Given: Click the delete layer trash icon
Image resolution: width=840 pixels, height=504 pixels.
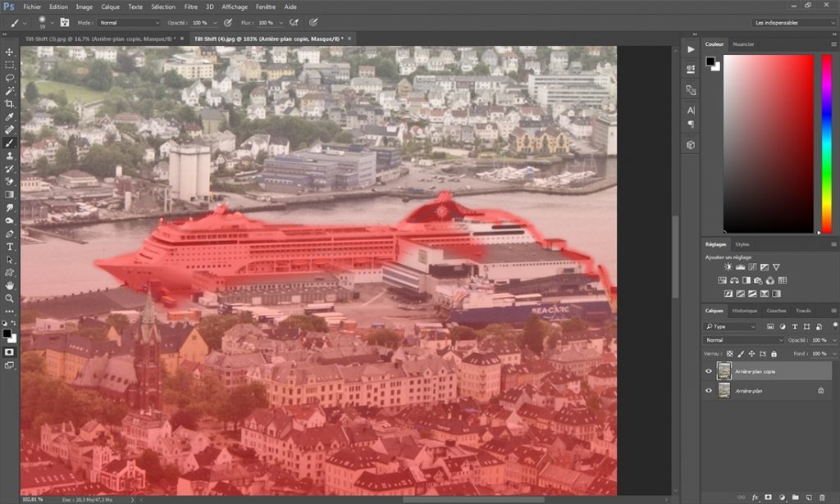Looking at the screenshot, I should click(823, 497).
